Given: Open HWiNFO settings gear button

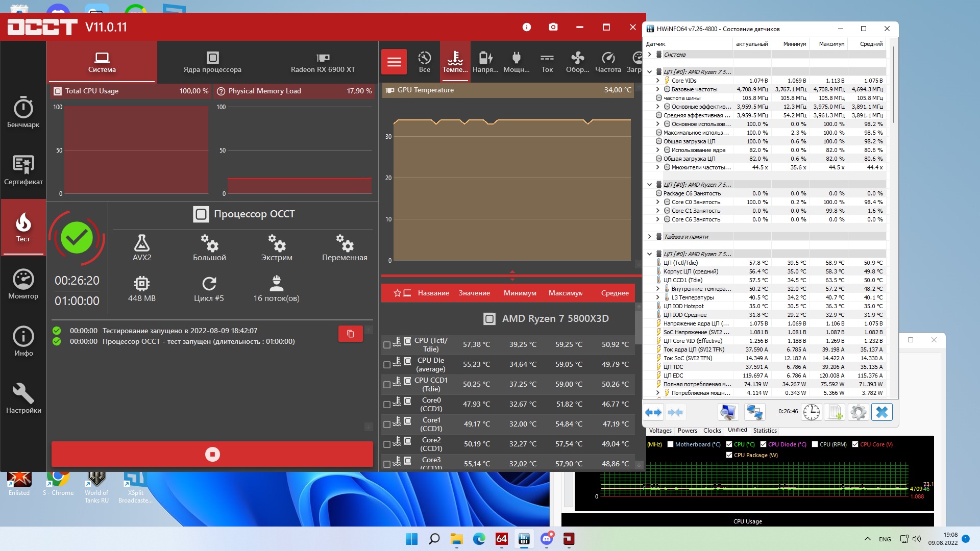Looking at the screenshot, I should pyautogui.click(x=858, y=412).
